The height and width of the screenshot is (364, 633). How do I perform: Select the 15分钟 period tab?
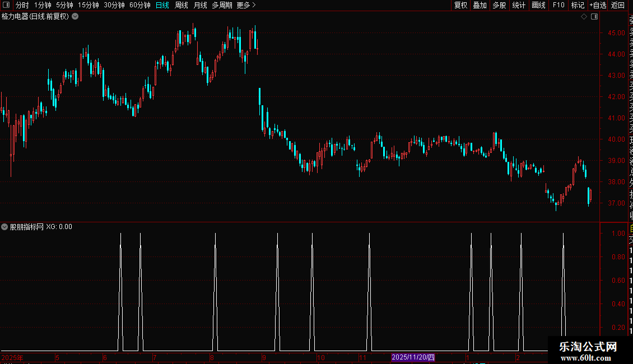pyautogui.click(x=88, y=5)
